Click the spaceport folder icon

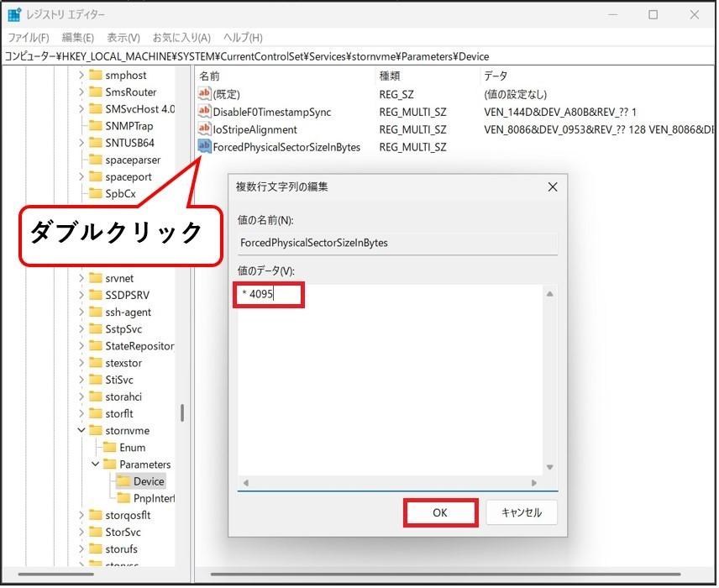tap(95, 176)
